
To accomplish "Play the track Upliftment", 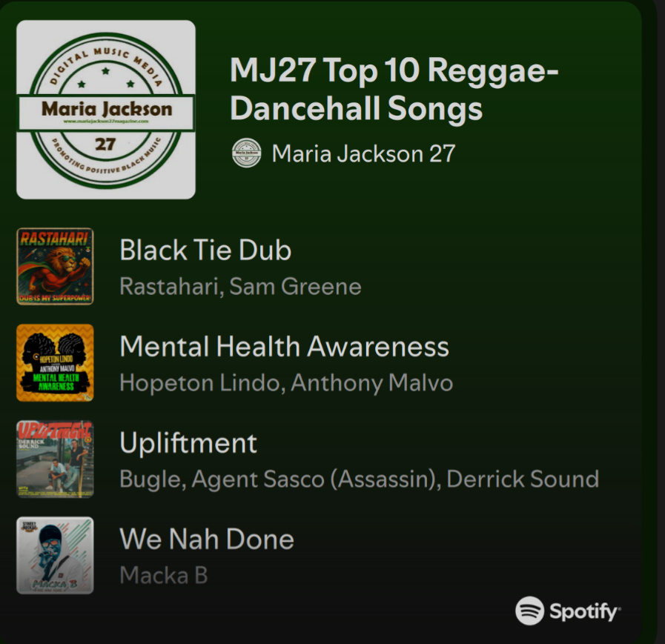I will tap(188, 443).
